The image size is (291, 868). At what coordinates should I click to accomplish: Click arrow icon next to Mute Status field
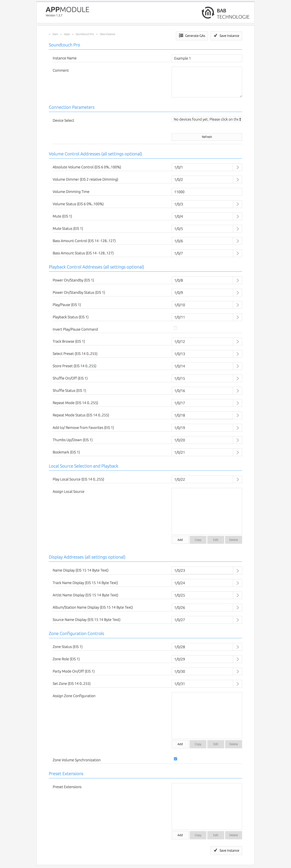click(237, 229)
